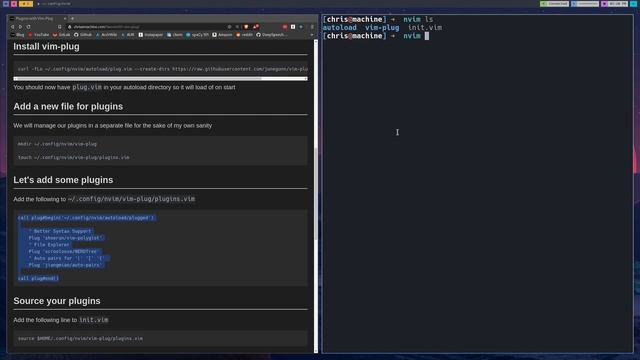Viewport: 640px width, 360px height.
Task: Open the browser main menu icon
Action: pyautogui.click(x=312, y=27)
